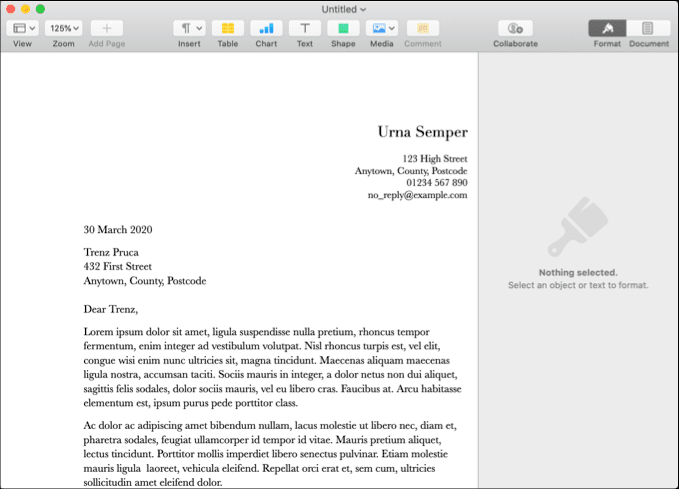This screenshot has height=489, width=679.
Task: Click the Ac dolor ac adipiscing paragraph
Action: pyautogui.click(x=269, y=453)
